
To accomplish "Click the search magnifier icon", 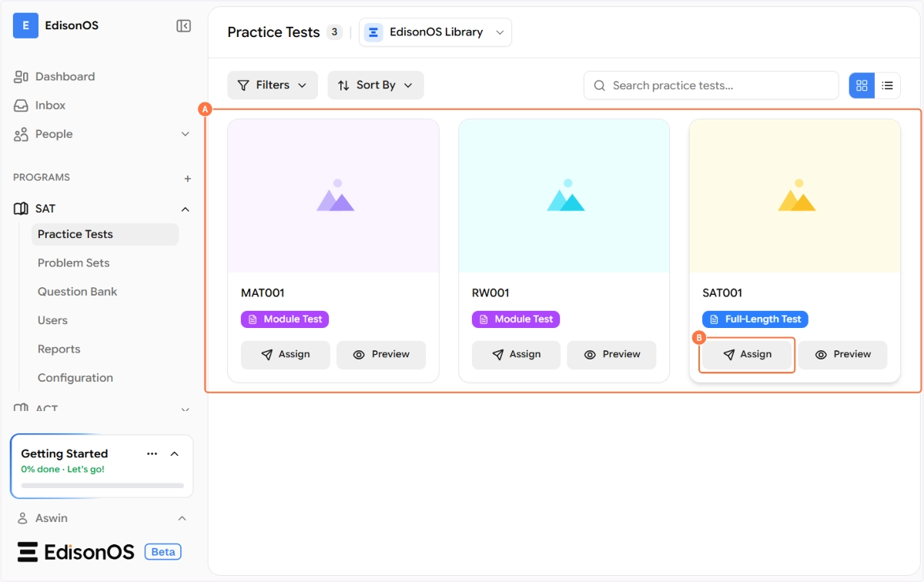I will [x=599, y=85].
